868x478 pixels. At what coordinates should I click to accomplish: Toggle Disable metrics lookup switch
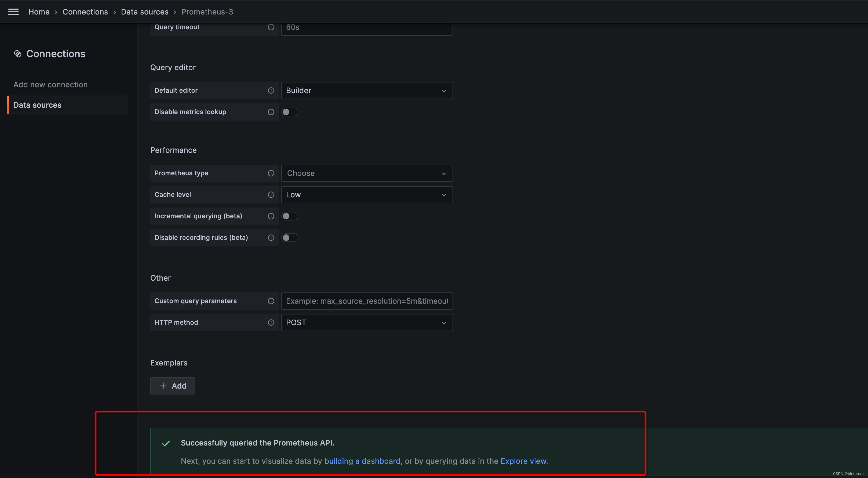[290, 112]
